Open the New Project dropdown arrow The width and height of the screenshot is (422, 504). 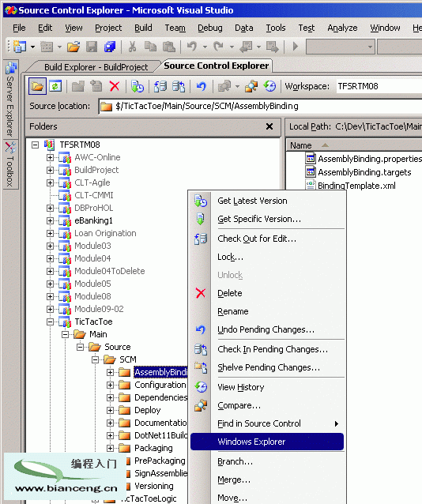pos(33,47)
